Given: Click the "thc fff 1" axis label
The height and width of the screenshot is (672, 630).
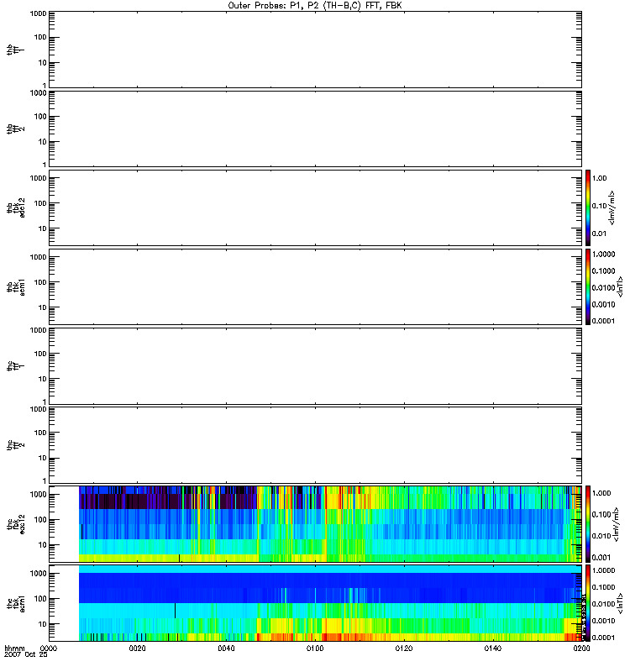Looking at the screenshot, I should (x=15, y=366).
